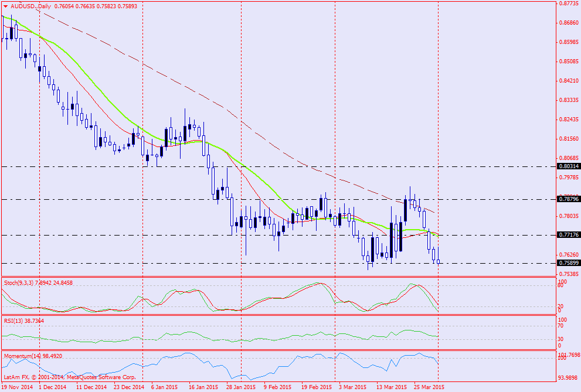Click the 25 Mar 2015 date label
This screenshot has height=392, width=581.
point(429,387)
